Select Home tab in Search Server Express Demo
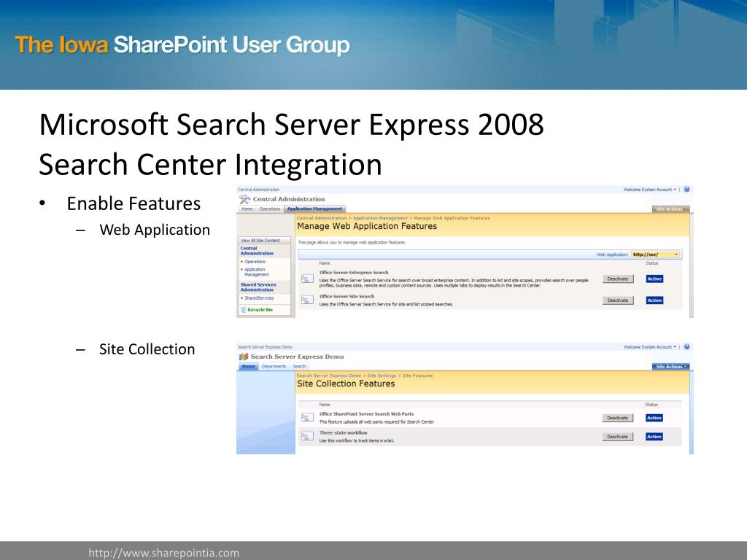Viewport: 747px width, 560px height. (x=248, y=366)
